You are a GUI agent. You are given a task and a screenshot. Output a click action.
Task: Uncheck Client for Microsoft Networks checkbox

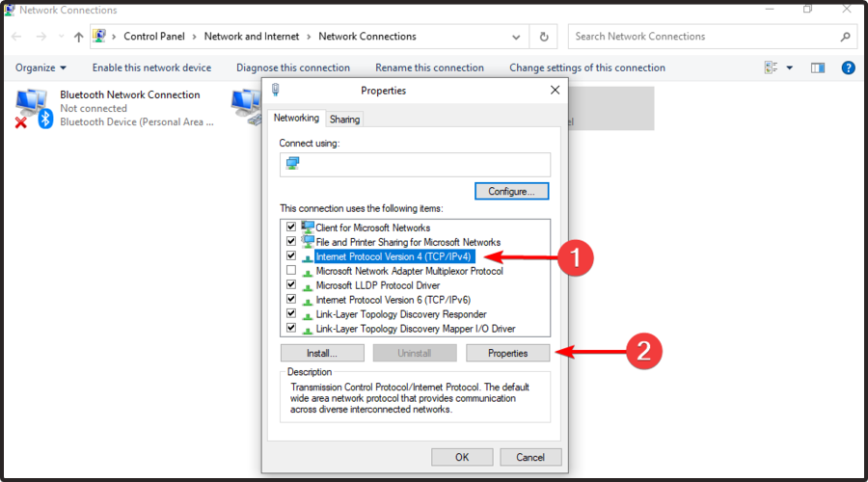[291, 228]
